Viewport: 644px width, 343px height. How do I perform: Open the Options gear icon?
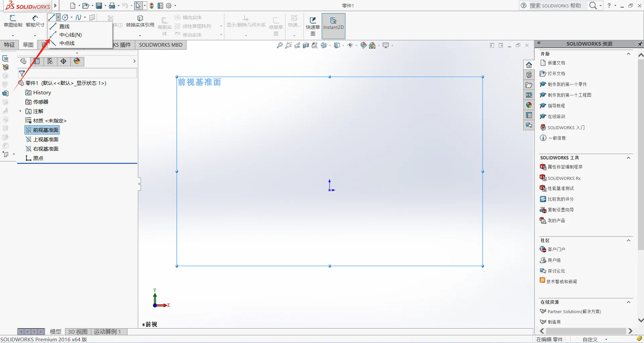[169, 6]
